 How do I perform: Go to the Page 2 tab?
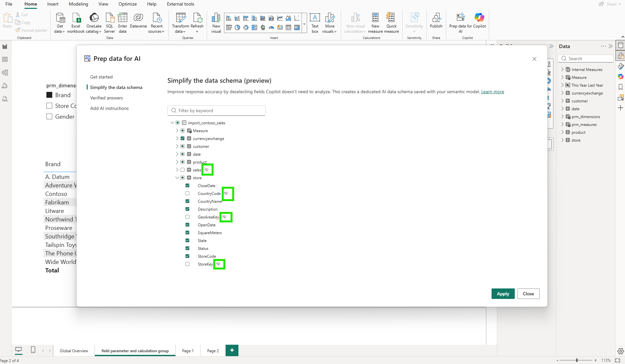point(213,351)
